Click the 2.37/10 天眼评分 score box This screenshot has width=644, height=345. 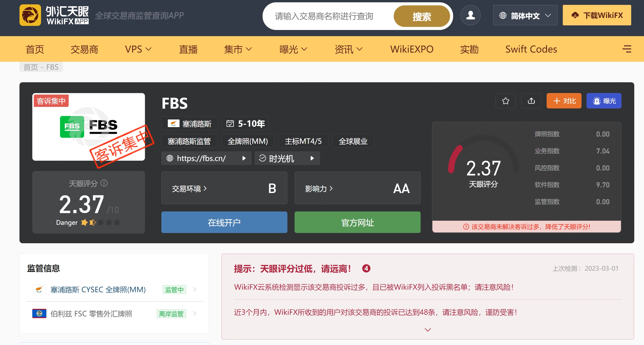[88, 202]
